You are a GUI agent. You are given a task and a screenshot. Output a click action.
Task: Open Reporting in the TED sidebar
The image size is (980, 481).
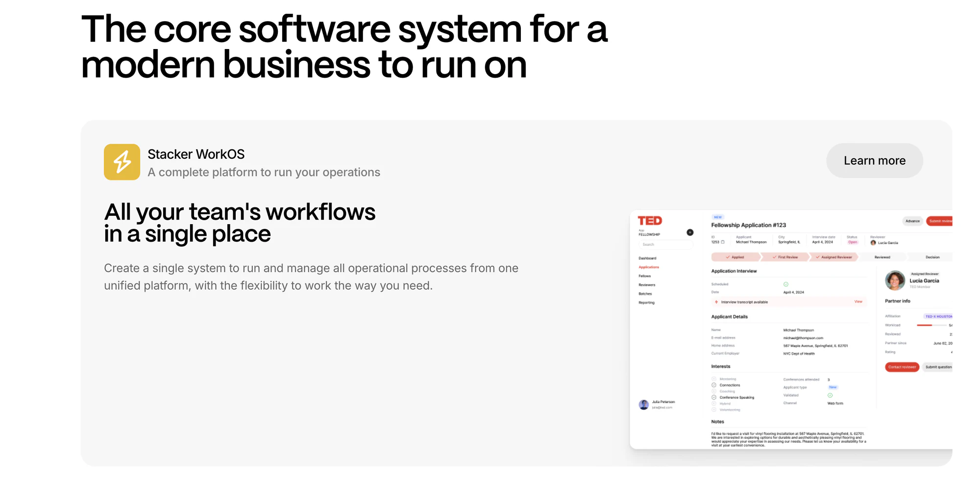point(647,303)
